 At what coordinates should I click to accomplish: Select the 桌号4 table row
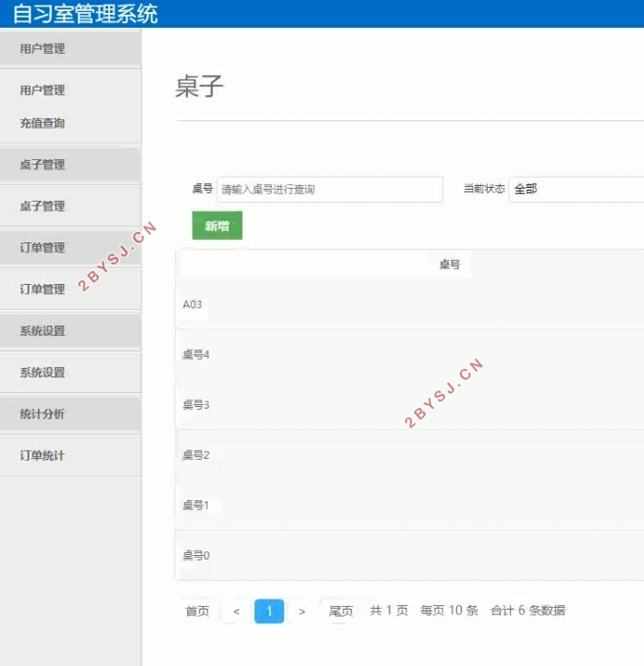click(x=410, y=354)
